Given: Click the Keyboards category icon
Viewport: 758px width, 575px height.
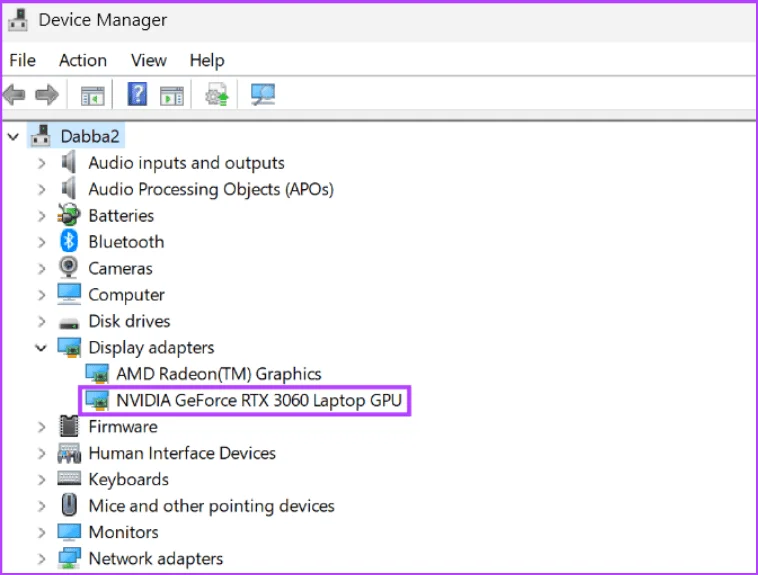Looking at the screenshot, I should coord(69,478).
